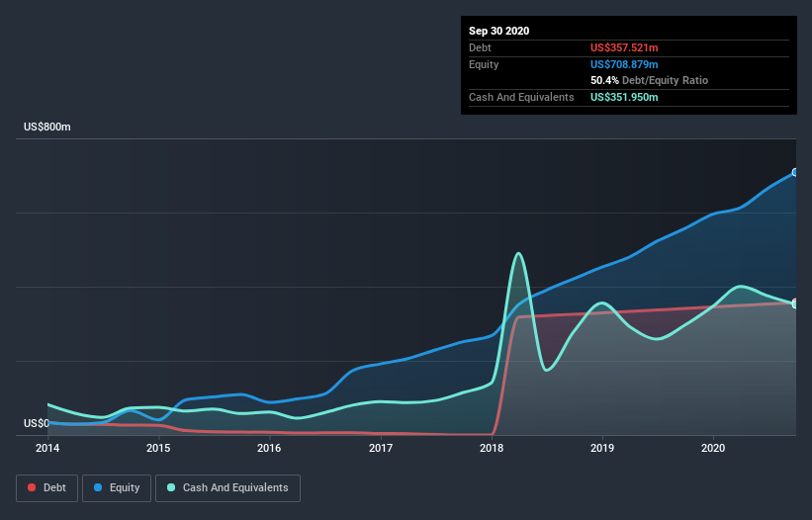Click the 2020 x-axis label
The height and width of the screenshot is (520, 812).
(713, 448)
